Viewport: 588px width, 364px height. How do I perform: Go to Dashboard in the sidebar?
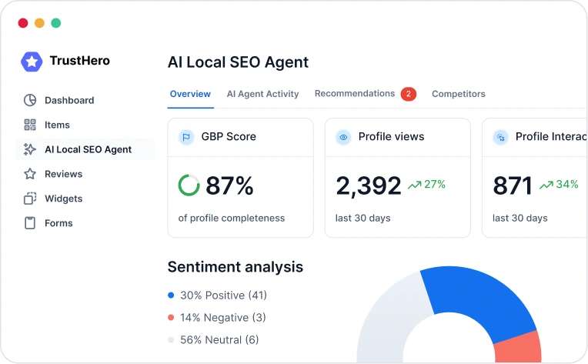[x=69, y=100]
